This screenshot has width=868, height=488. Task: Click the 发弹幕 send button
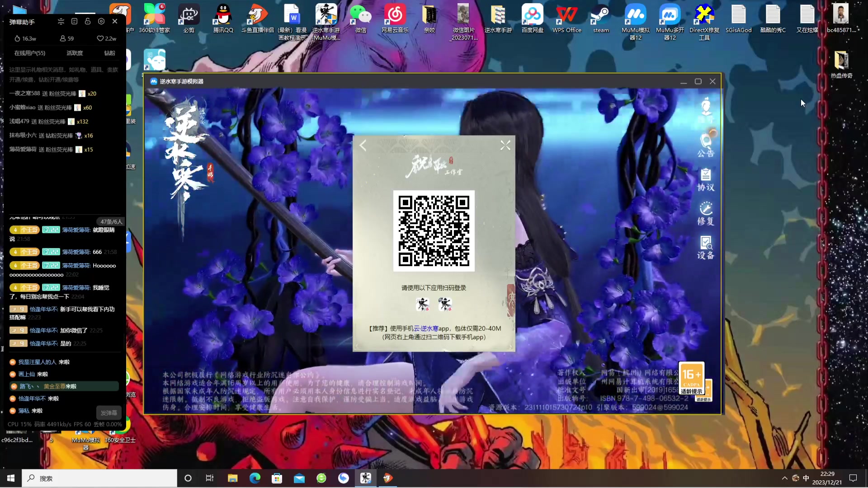tap(108, 413)
